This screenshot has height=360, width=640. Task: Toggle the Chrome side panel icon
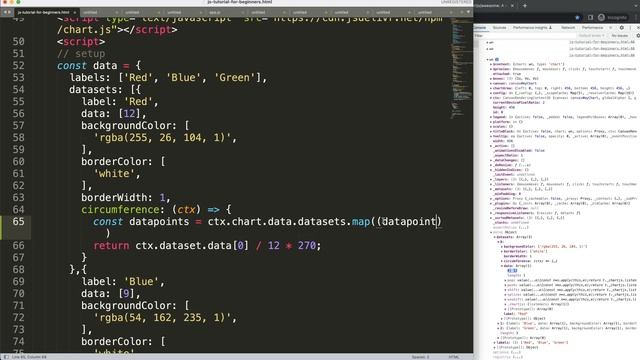coord(590,18)
